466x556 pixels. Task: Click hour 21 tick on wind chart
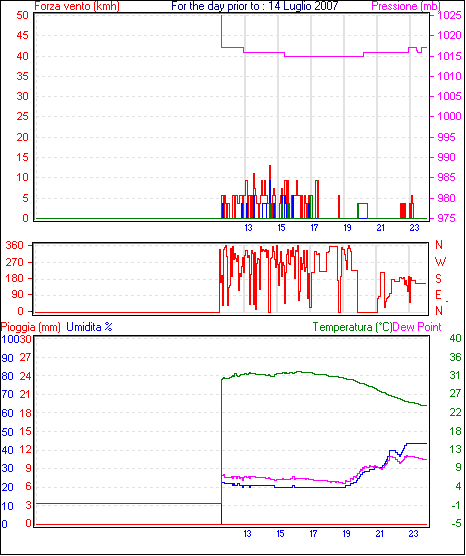(x=381, y=228)
